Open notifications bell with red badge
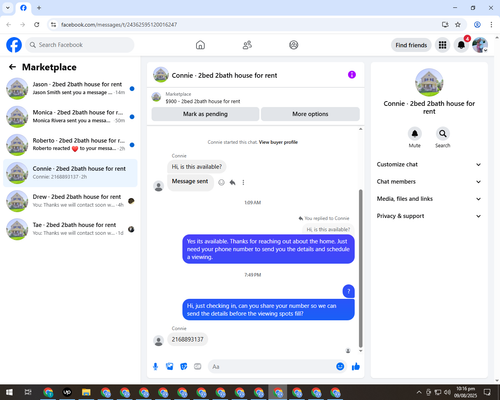 click(x=461, y=45)
